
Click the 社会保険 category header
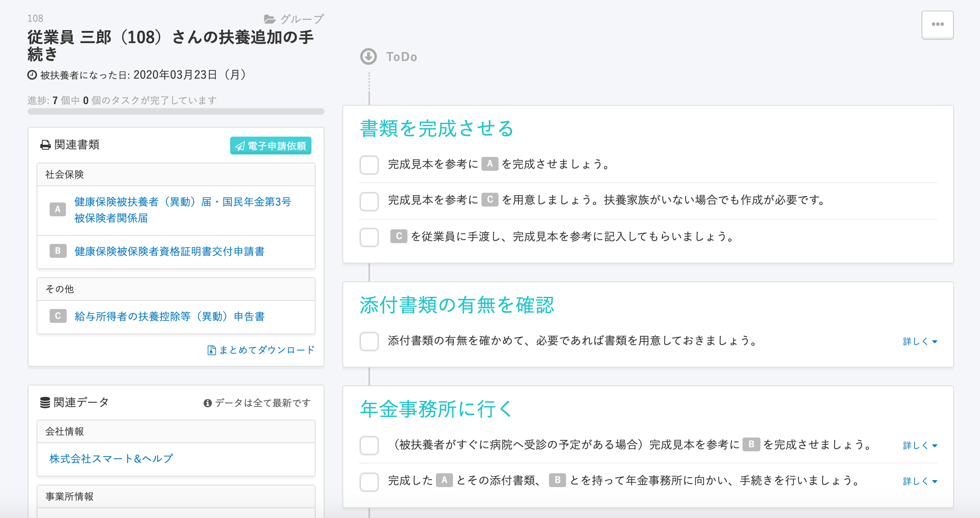pos(176,174)
